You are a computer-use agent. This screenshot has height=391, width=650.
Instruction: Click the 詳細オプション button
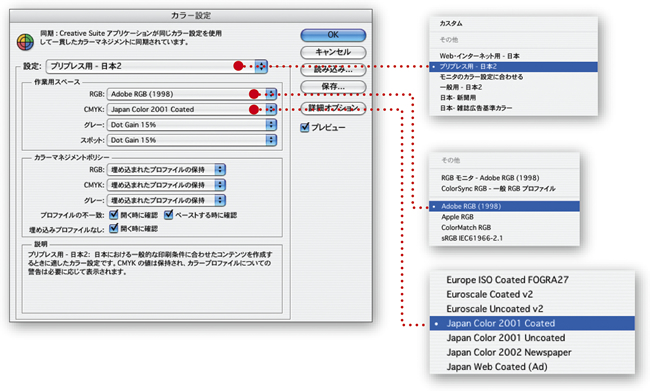[x=333, y=108]
